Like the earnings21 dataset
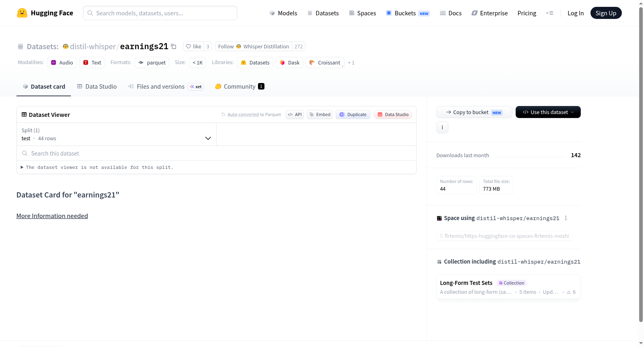This screenshot has width=644, height=347. [x=193, y=46]
